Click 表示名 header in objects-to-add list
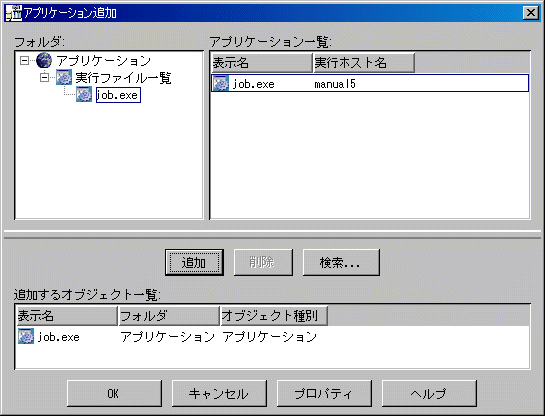545x416 pixels. point(67,316)
